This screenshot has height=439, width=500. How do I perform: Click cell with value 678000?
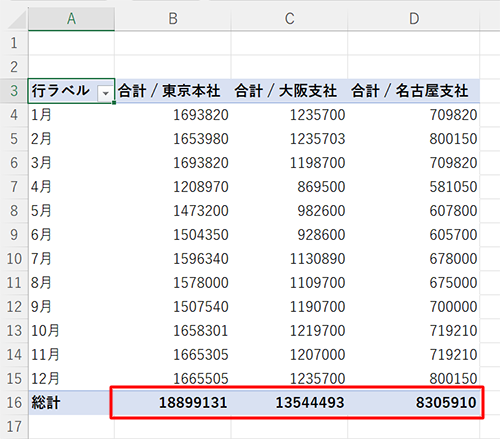tap(414, 259)
